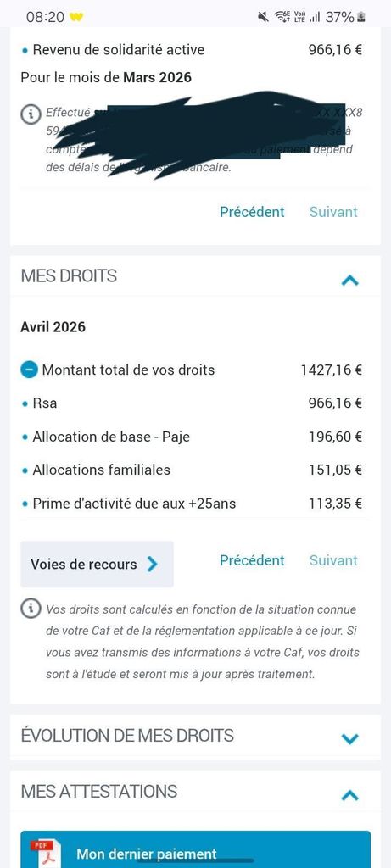Tap the battery indicator in the status bar
Image resolution: width=391 pixels, height=868 pixels.
click(361, 17)
